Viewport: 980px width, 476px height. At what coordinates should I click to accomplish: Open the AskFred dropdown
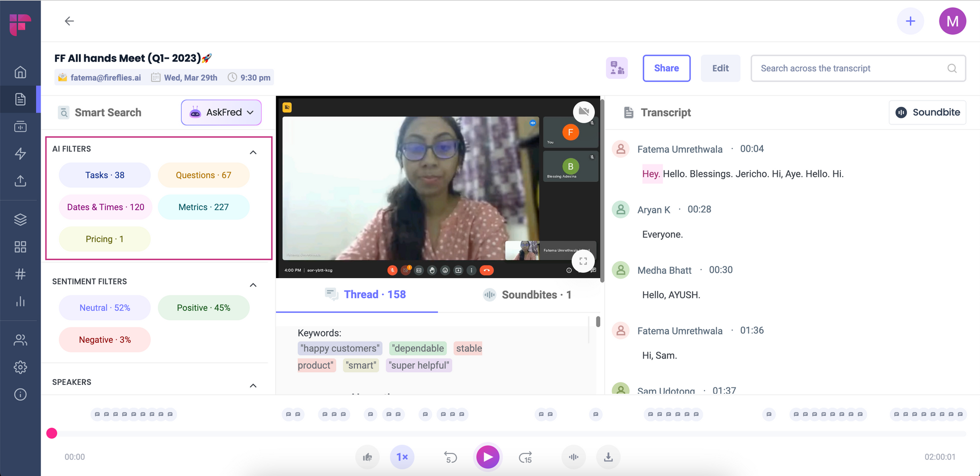pyautogui.click(x=220, y=112)
